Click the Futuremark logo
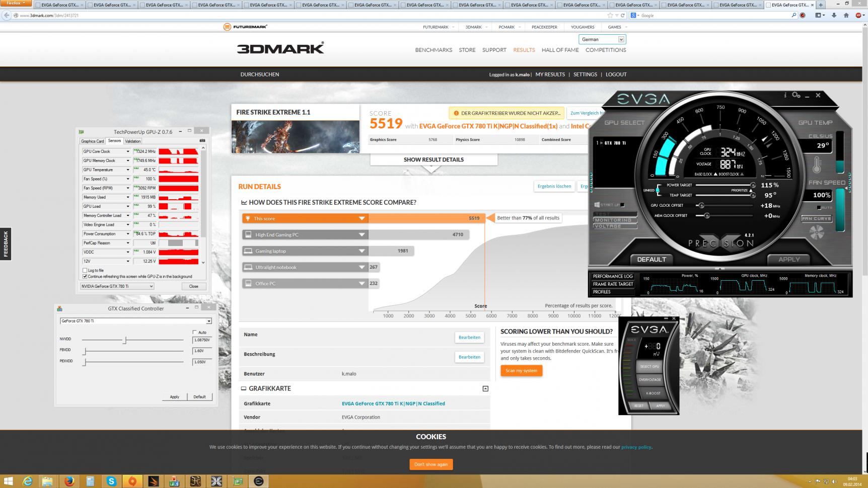 (245, 27)
